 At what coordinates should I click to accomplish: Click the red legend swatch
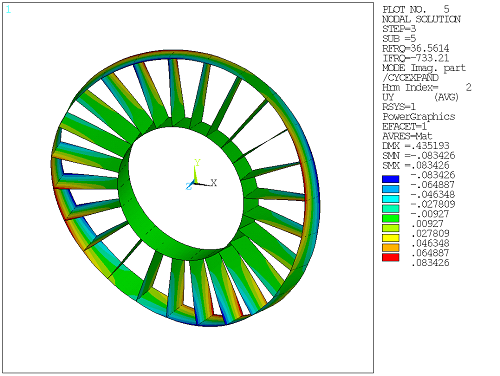pyautogui.click(x=390, y=257)
